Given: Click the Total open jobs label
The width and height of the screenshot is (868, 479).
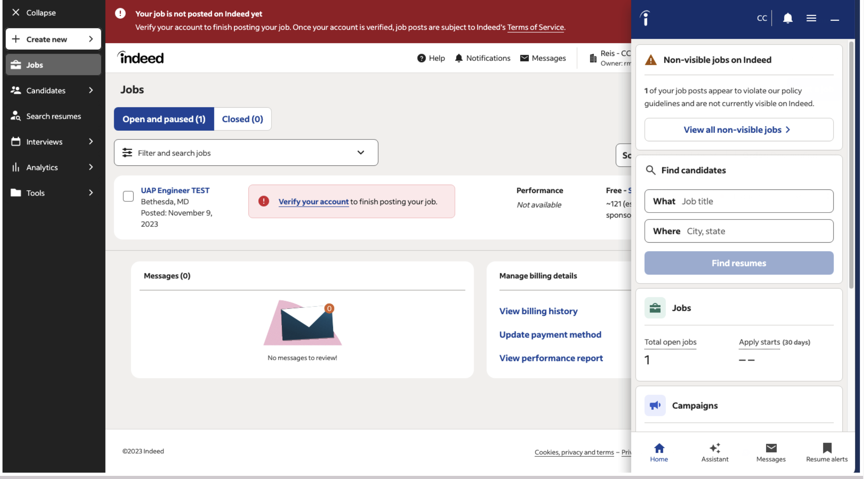Looking at the screenshot, I should [x=670, y=342].
